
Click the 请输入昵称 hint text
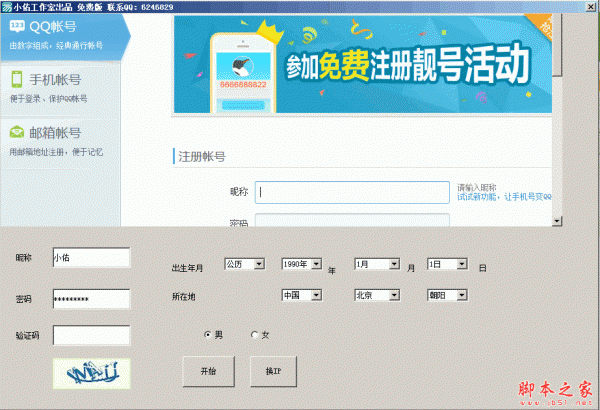(x=476, y=188)
